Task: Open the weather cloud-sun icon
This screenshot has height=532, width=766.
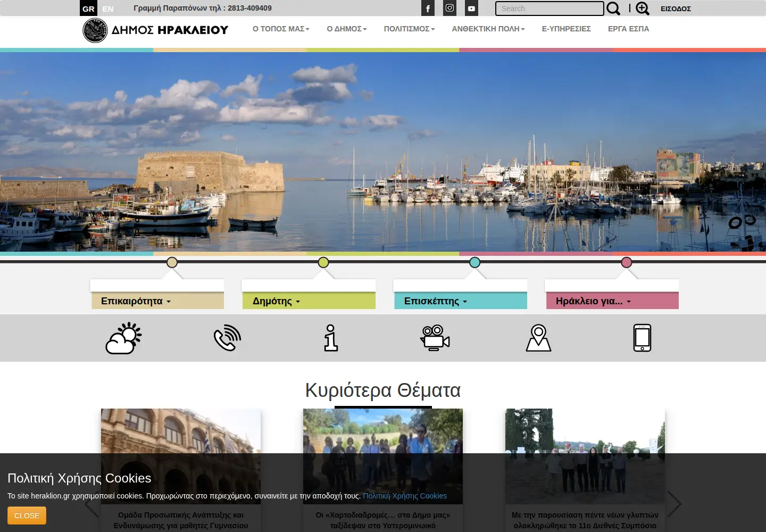Action: pyautogui.click(x=123, y=338)
